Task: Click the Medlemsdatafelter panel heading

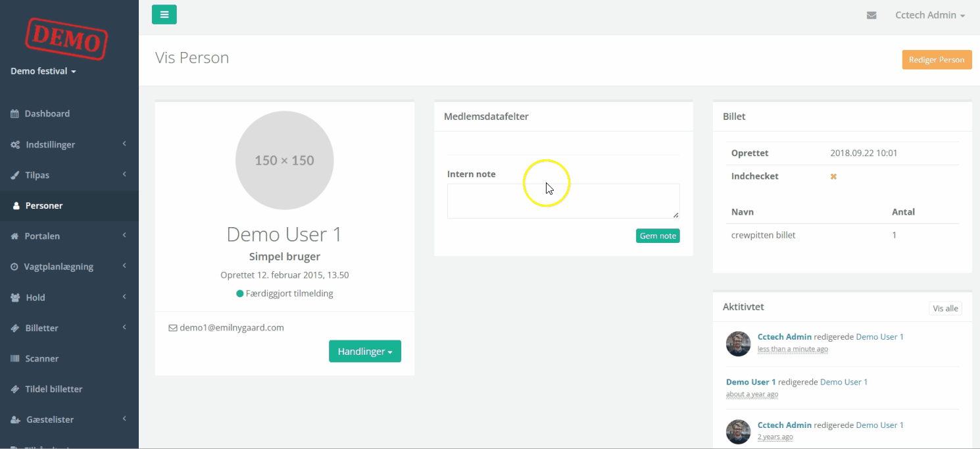Action: point(486,117)
